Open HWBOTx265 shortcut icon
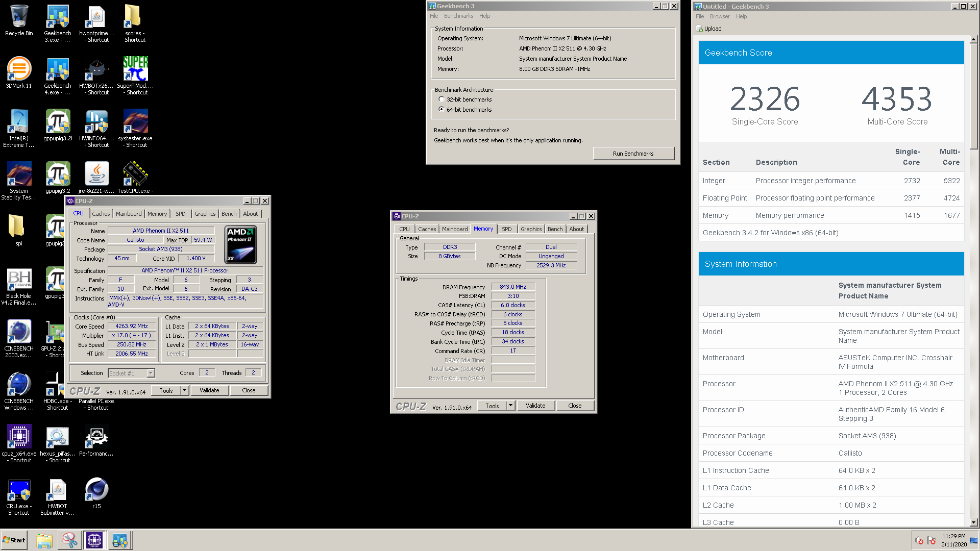The height and width of the screenshot is (551, 980). pos(96,76)
